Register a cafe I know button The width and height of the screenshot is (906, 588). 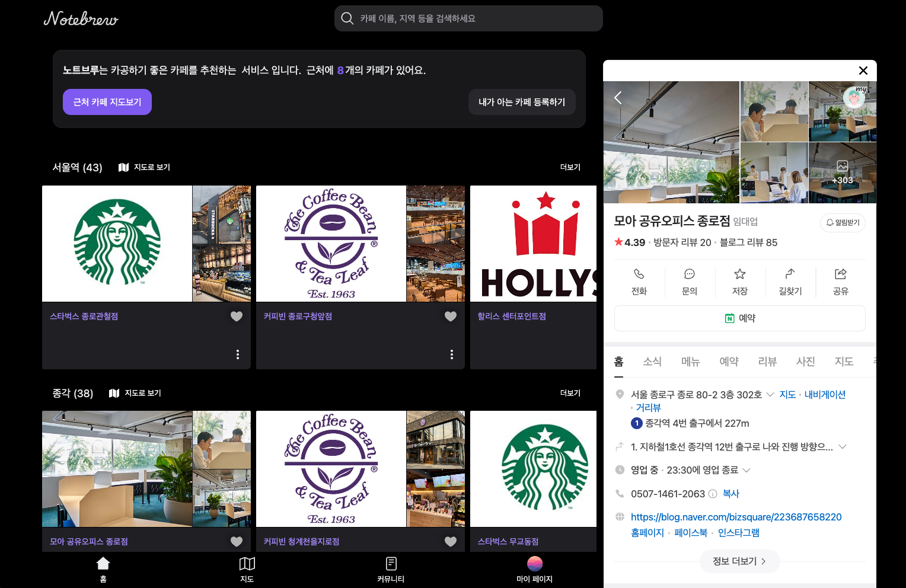pyautogui.click(x=522, y=102)
